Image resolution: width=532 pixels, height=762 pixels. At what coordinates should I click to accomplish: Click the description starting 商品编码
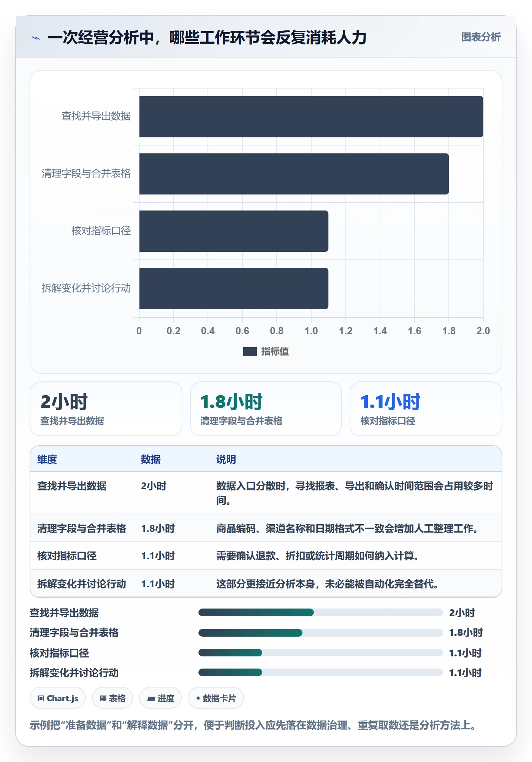[348, 529]
